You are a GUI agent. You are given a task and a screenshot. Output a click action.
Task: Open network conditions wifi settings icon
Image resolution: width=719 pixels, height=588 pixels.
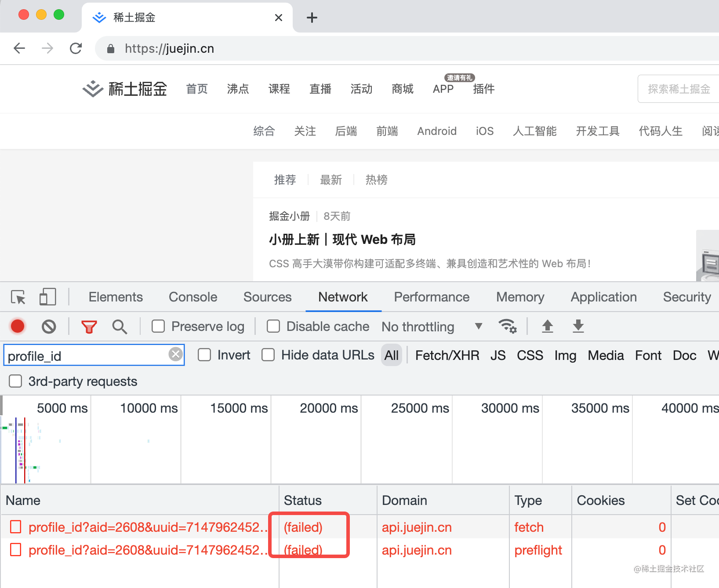pyautogui.click(x=508, y=326)
